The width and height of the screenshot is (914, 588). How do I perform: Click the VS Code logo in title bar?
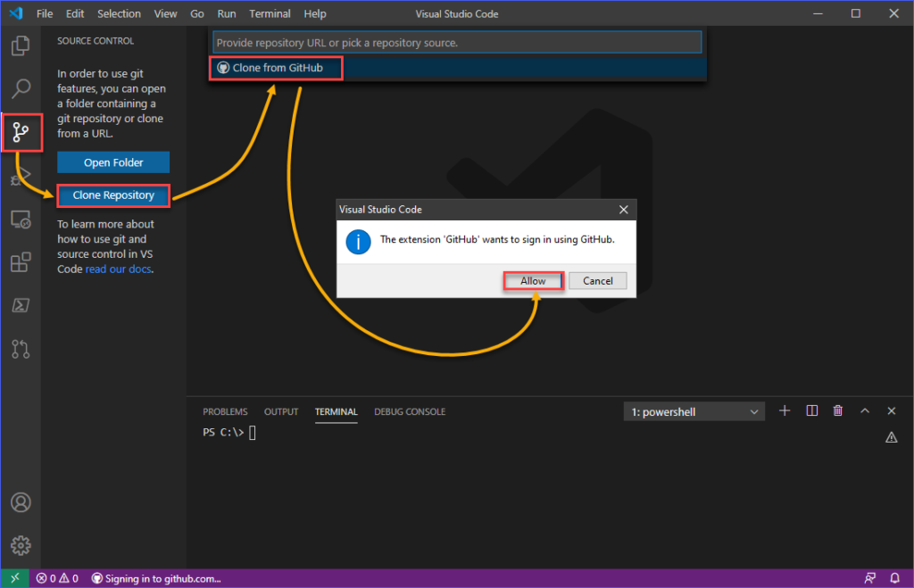16,12
